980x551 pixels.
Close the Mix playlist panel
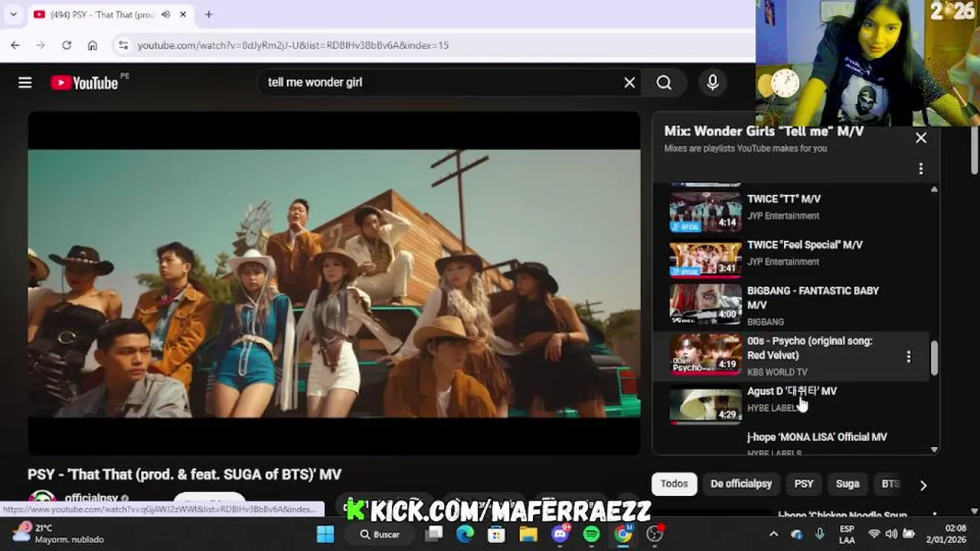click(x=921, y=138)
